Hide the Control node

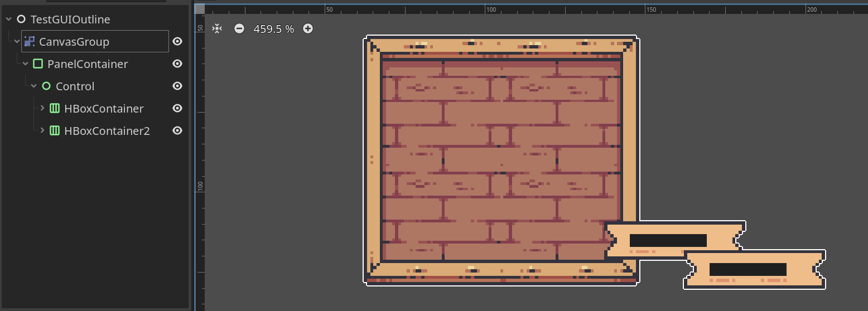tap(177, 86)
